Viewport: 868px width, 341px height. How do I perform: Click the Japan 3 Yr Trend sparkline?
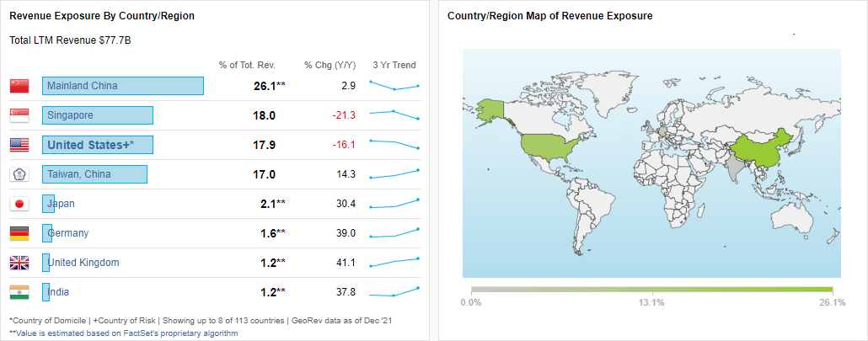pos(394,204)
